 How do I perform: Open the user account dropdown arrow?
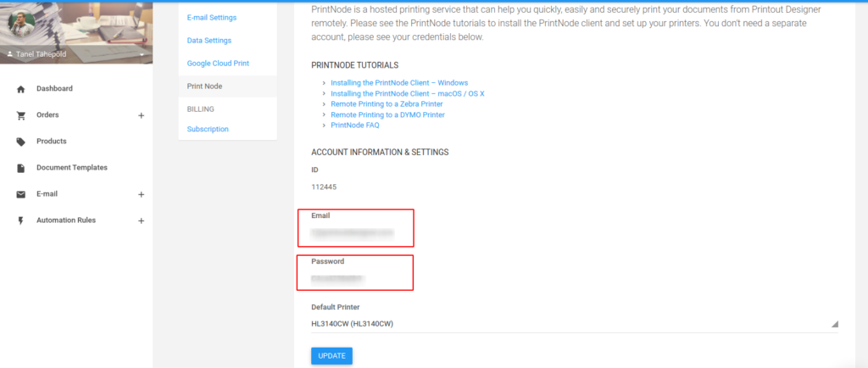click(142, 55)
